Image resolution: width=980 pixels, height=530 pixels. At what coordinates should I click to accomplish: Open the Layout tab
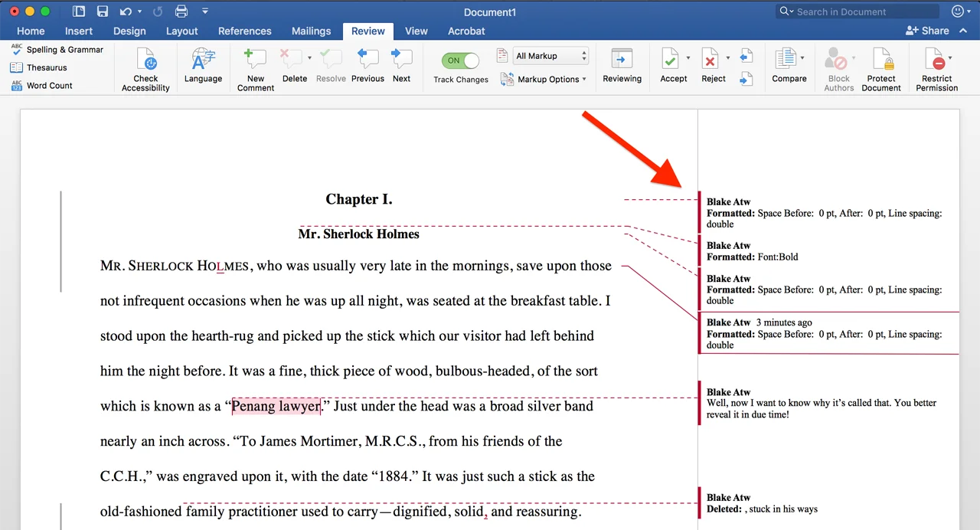click(x=181, y=31)
